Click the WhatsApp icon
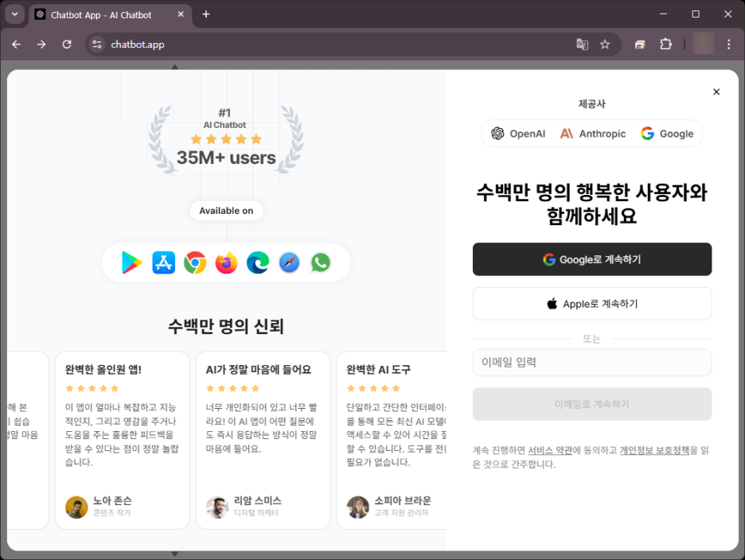 pos(321,262)
